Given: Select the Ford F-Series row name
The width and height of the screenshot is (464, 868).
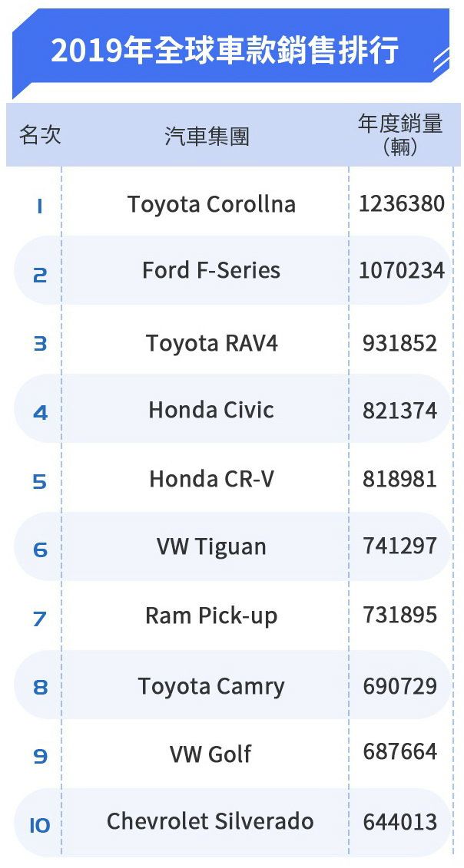Looking at the screenshot, I should [x=211, y=270].
